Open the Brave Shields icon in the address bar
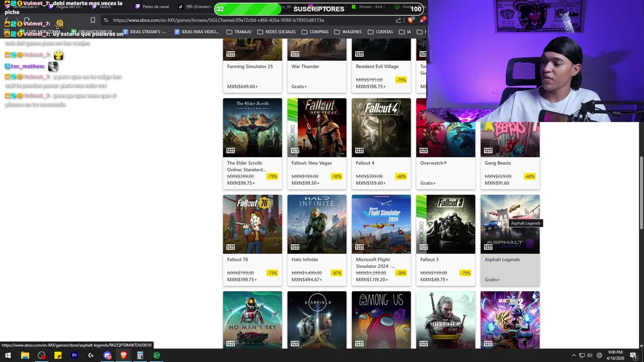644x362 pixels. [411, 20]
